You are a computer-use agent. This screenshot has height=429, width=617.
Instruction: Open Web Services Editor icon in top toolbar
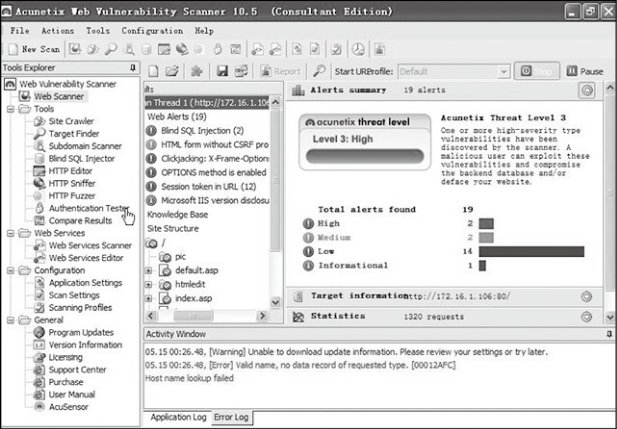point(275,49)
